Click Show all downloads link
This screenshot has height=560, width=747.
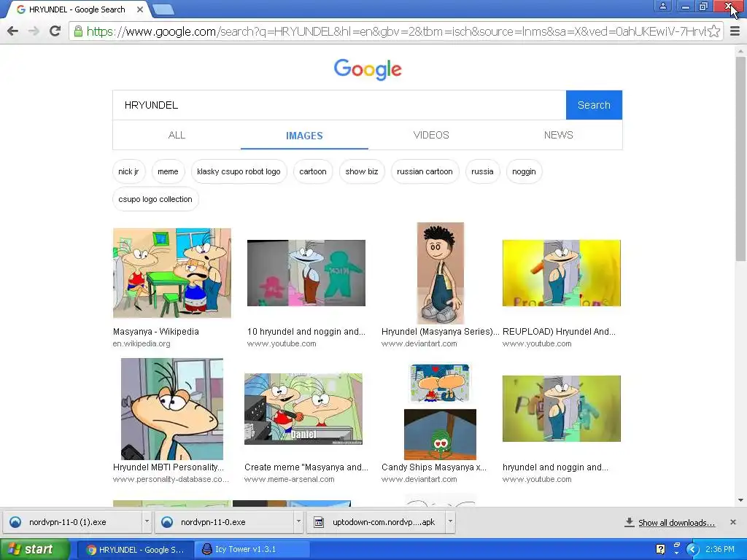[676, 523]
